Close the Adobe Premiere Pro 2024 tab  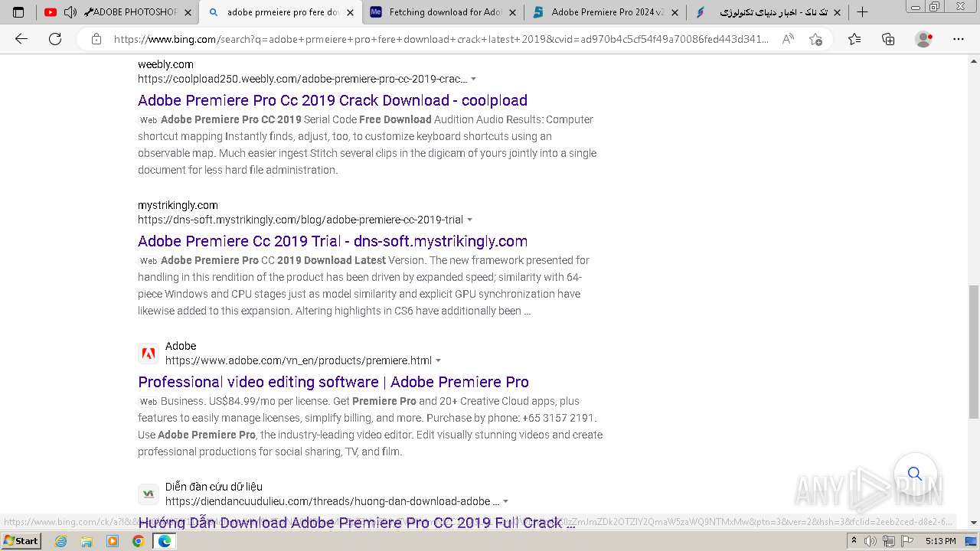point(675,12)
